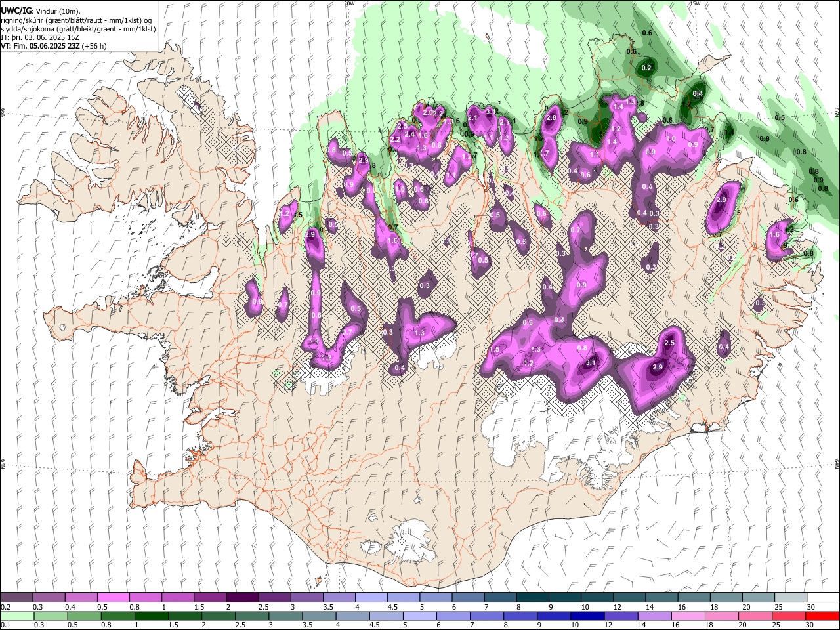The image size is (840, 630).
Task: Click the header title 'UWC/IG: Vindur (10m),'
Action: [41, 11]
